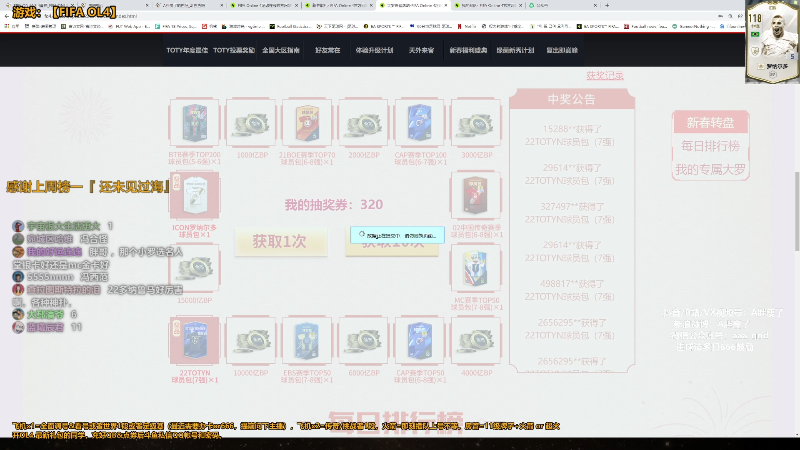Switch to 新春转盘 sidebar tab
The height and width of the screenshot is (450, 800).
click(x=710, y=122)
